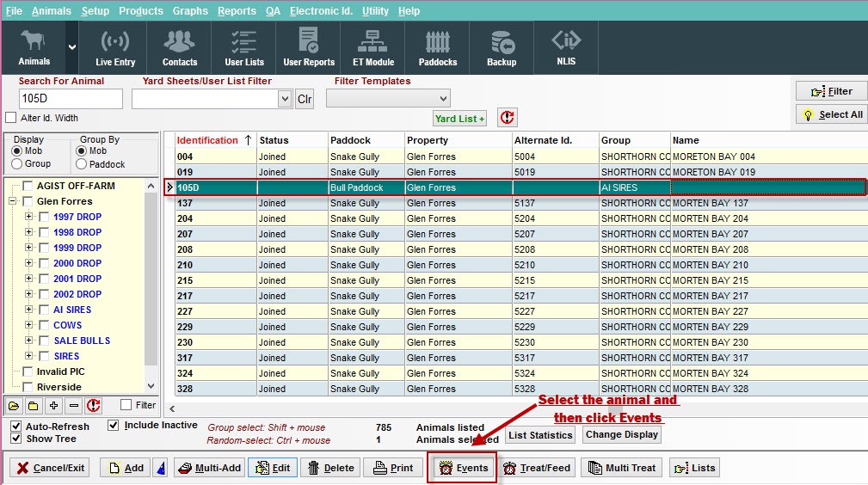Open the Reports menu

237,11
